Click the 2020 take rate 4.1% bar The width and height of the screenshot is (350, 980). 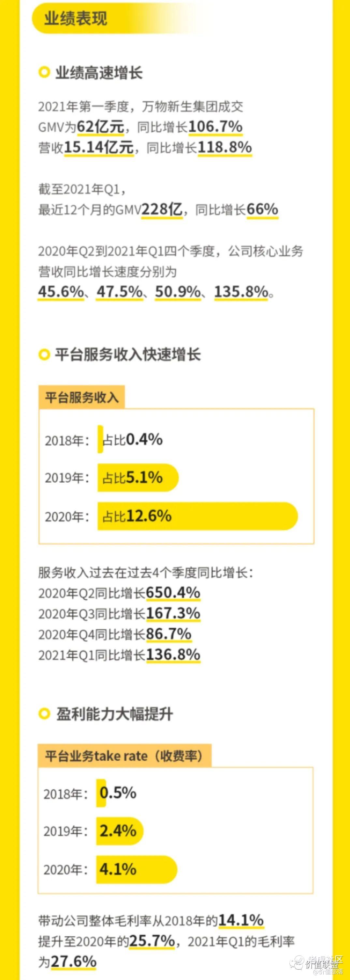(x=136, y=869)
